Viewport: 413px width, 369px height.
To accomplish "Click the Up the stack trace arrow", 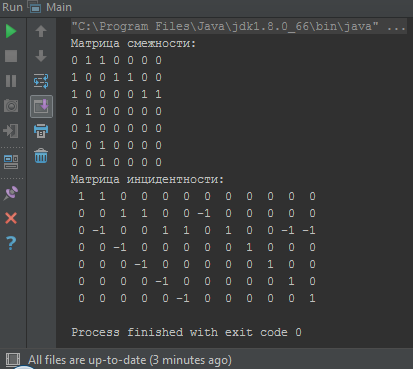I will 41,31.
